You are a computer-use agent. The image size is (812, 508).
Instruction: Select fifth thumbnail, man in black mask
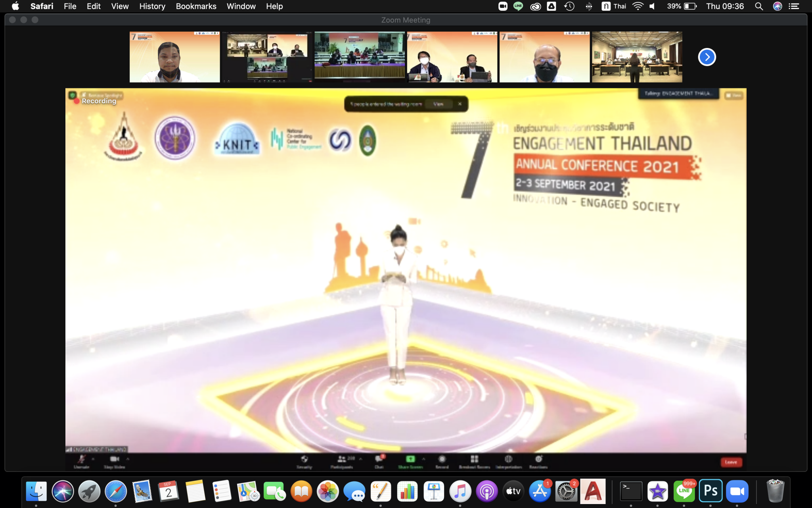(x=544, y=57)
